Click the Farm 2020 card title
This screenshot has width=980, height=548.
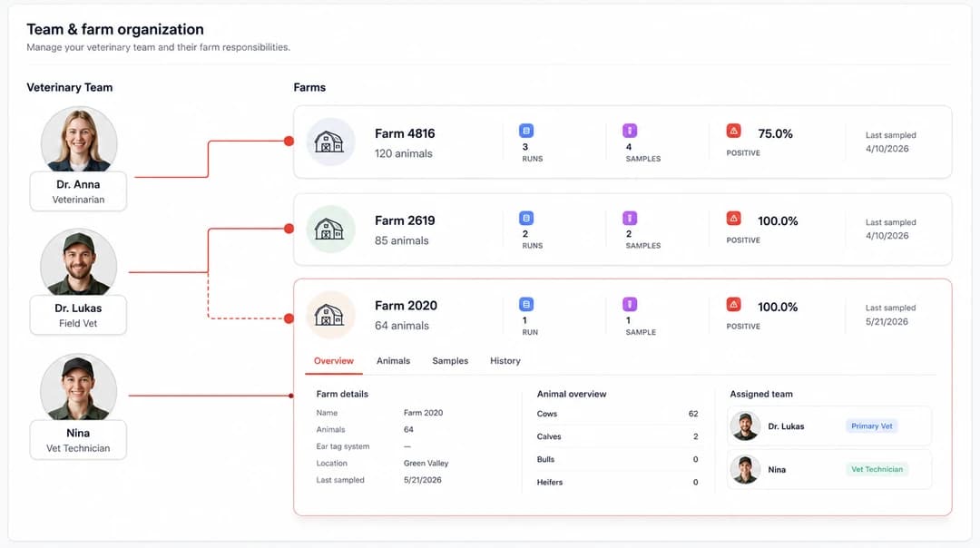407,306
